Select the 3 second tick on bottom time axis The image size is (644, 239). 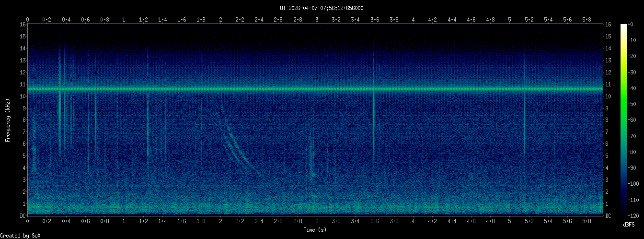[x=317, y=221]
